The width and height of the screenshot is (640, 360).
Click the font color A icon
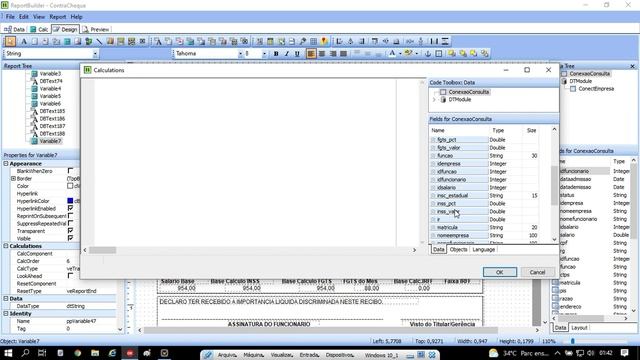click(392, 53)
